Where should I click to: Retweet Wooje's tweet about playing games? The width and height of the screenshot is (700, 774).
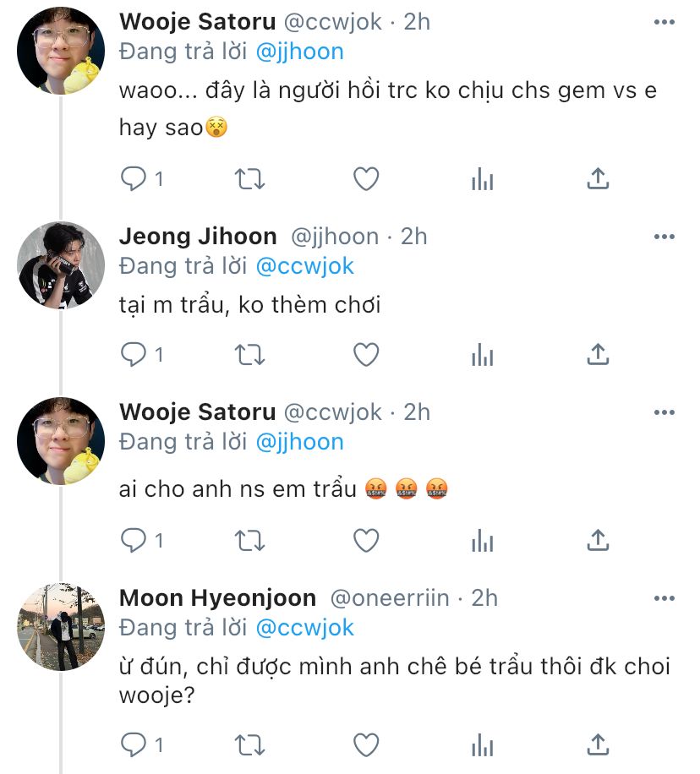(x=249, y=179)
